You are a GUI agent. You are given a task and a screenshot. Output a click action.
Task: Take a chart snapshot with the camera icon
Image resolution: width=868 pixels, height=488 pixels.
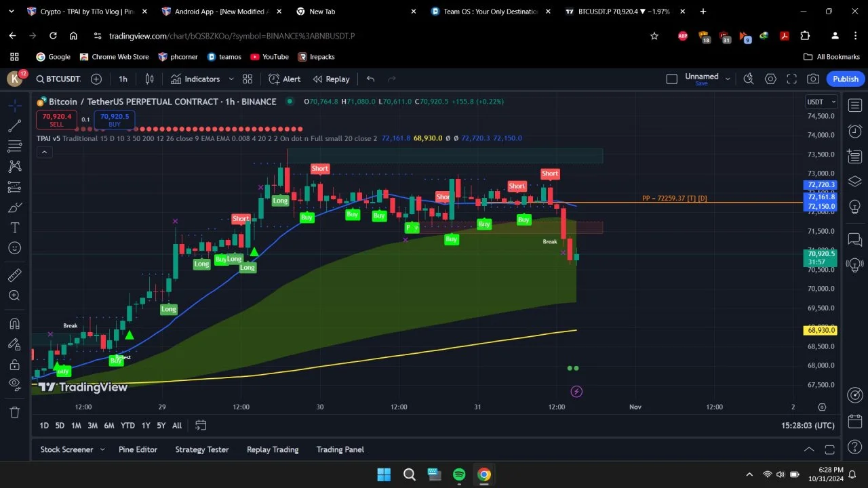813,79
